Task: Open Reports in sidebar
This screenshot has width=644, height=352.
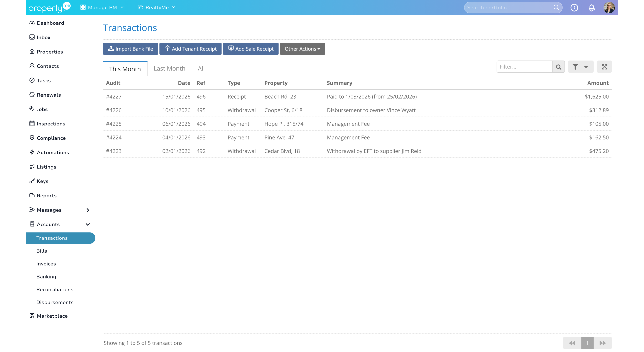Action: (x=43, y=196)
